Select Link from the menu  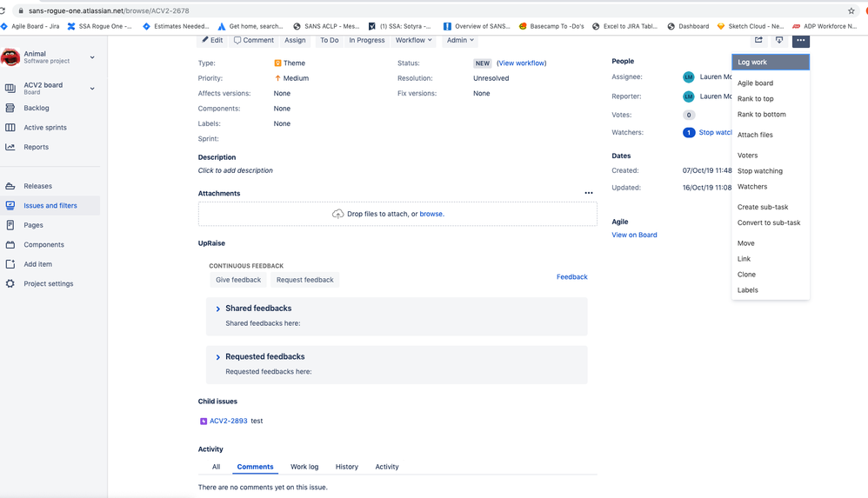(770, 258)
